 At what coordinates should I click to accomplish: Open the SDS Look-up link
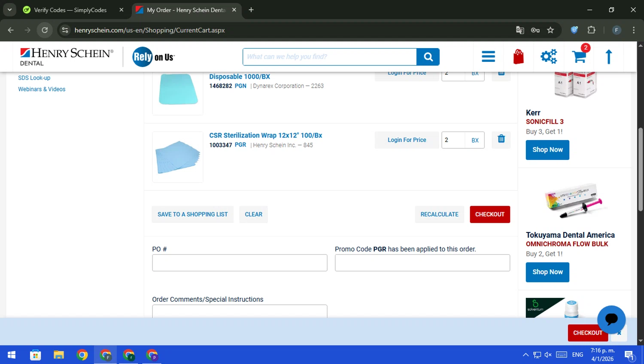coord(34,78)
